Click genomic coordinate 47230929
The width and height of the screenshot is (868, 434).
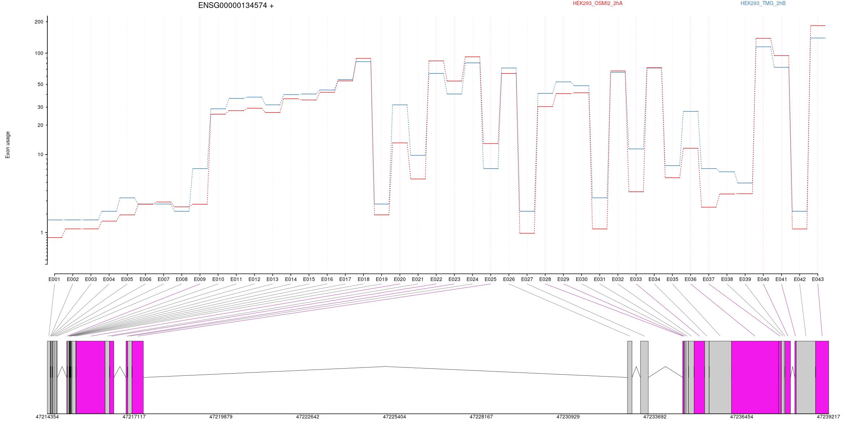click(568, 417)
